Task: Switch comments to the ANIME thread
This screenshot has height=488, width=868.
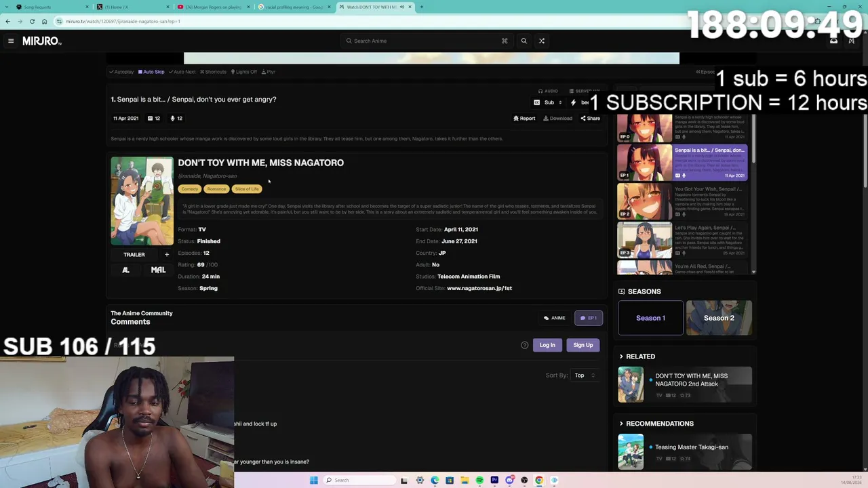Action: pos(555,318)
